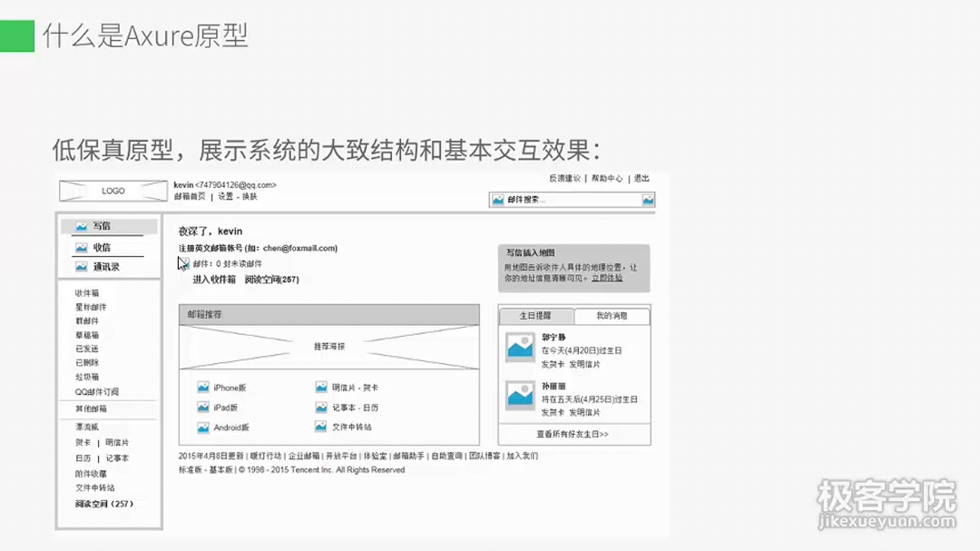Click the 阅读空间(257) link under greeting
This screenshot has width=980, height=551.
[272, 280]
